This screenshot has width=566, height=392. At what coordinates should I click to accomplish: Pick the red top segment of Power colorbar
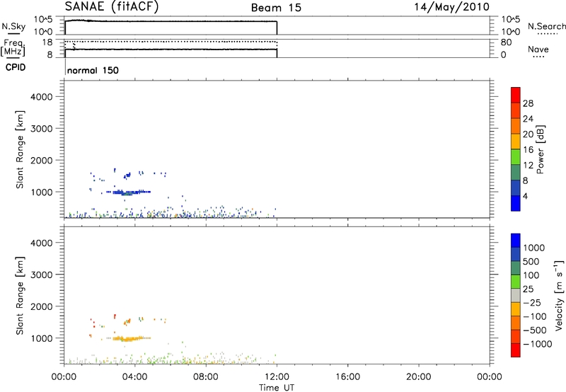(516, 95)
